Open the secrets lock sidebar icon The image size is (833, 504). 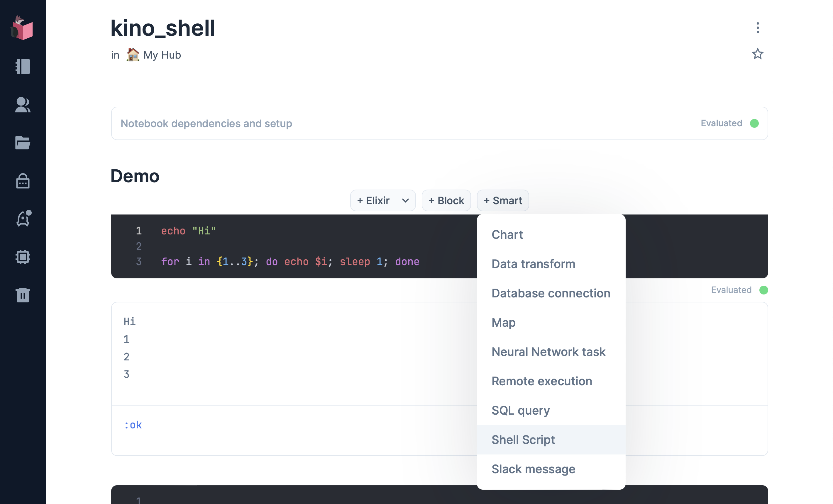pos(23,181)
